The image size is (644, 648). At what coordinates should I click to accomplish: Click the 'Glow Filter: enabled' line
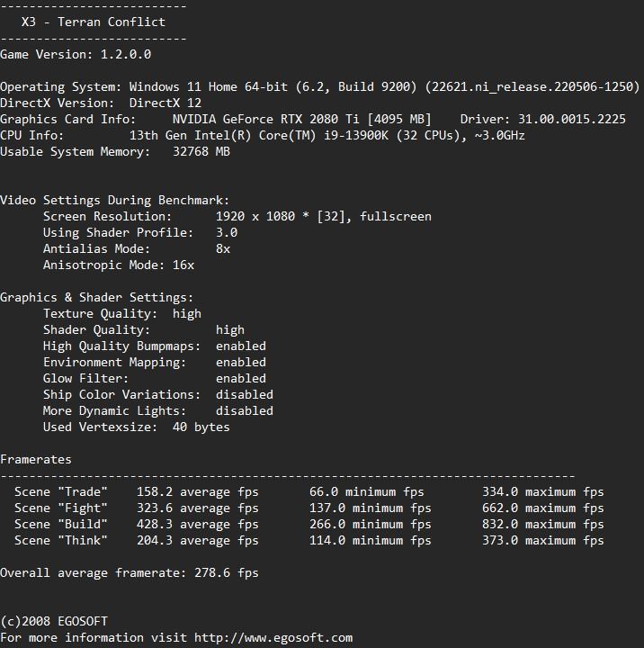pyautogui.click(x=155, y=379)
